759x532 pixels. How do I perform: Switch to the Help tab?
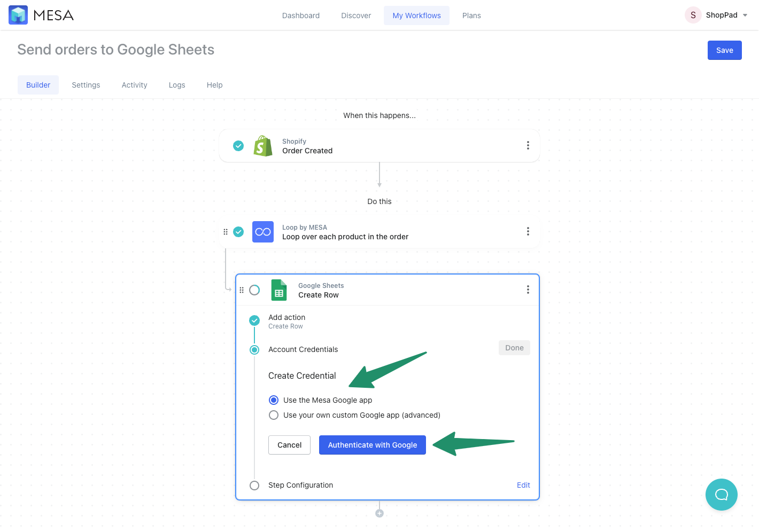(215, 85)
